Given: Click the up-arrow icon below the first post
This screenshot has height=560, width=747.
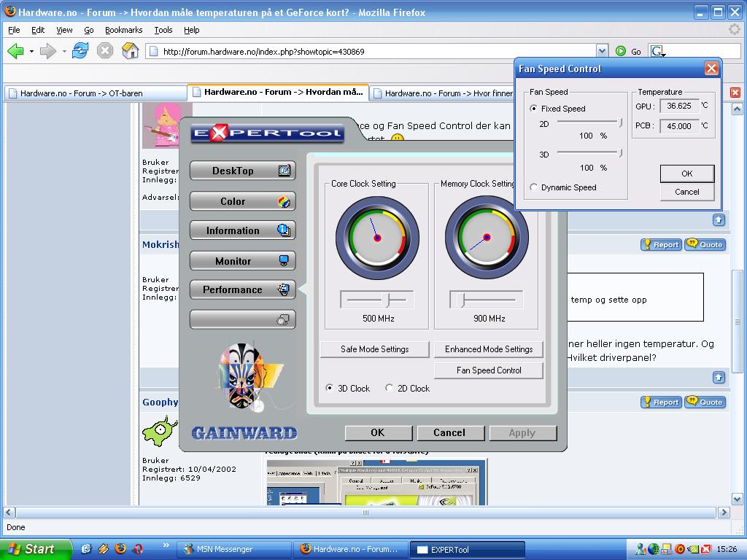Looking at the screenshot, I should point(719,220).
